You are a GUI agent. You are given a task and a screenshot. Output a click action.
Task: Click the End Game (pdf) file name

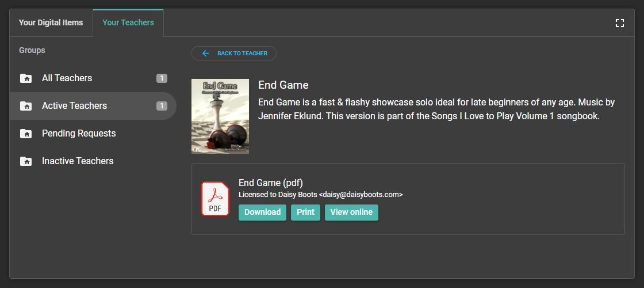[271, 183]
